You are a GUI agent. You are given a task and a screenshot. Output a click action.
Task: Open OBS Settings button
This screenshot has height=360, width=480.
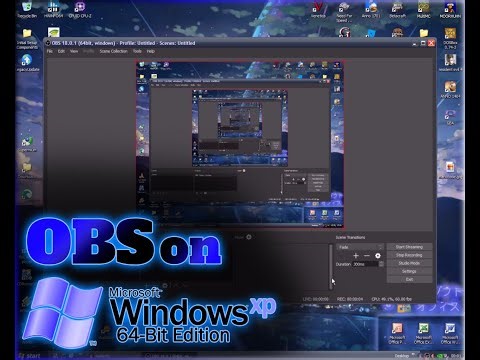[409, 271]
